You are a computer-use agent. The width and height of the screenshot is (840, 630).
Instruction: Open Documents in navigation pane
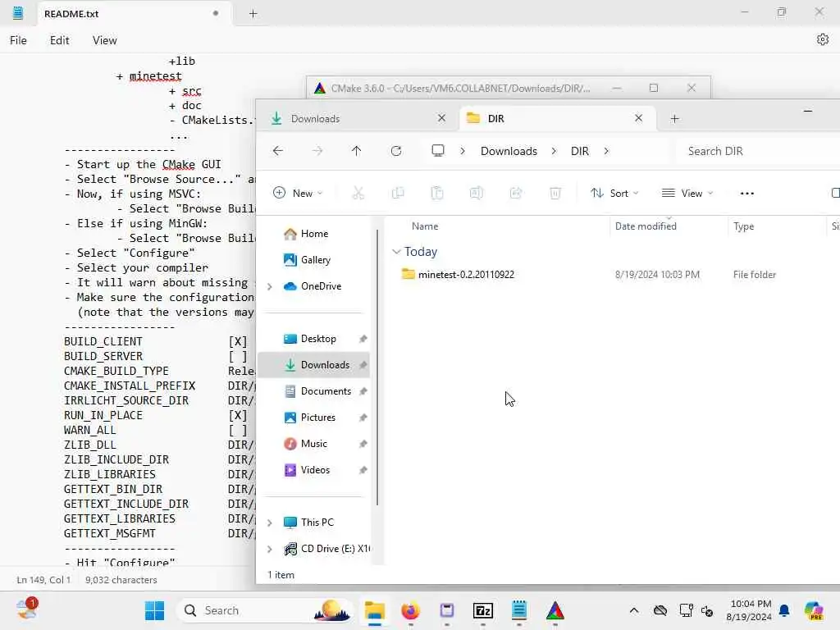coord(326,391)
